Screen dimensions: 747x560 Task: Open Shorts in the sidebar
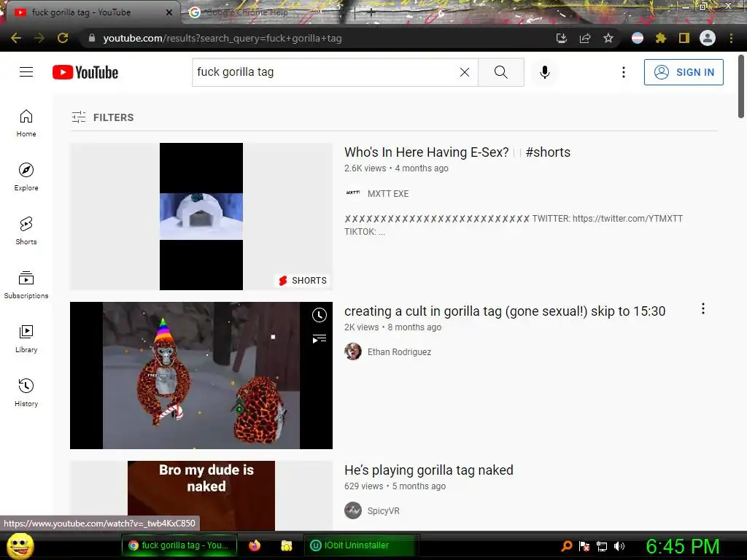click(26, 231)
